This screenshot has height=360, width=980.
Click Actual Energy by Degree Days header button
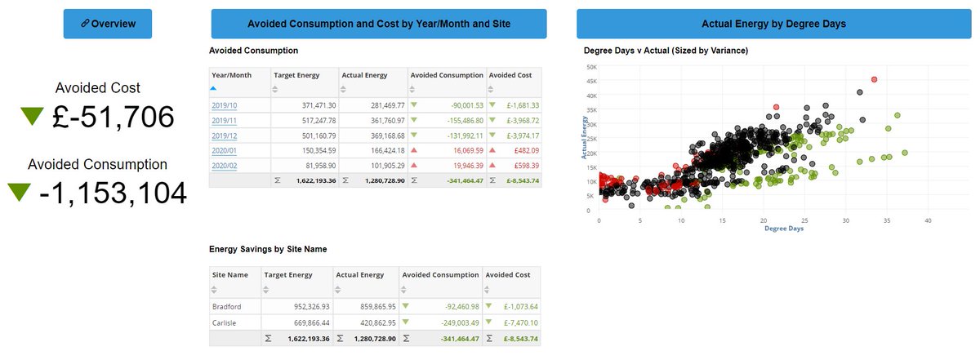coord(773,24)
